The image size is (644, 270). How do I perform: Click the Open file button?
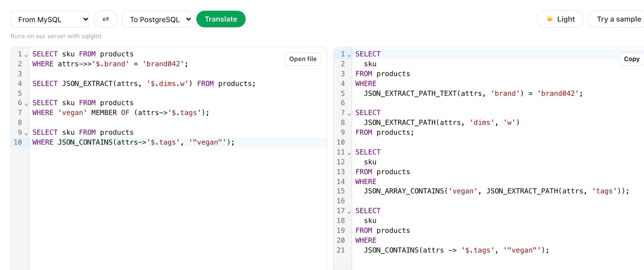tap(303, 59)
